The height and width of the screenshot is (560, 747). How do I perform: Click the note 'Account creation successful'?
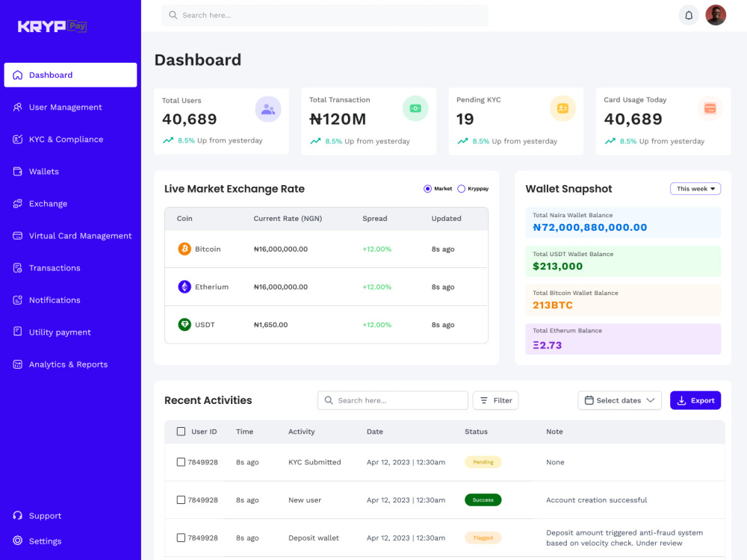[x=596, y=500]
